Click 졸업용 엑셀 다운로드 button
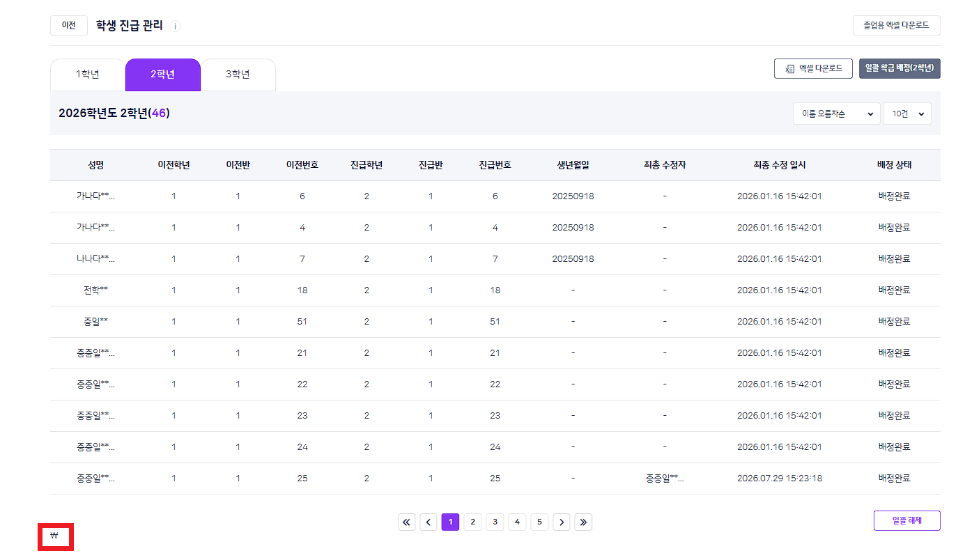The height and width of the screenshot is (560, 965). (896, 25)
